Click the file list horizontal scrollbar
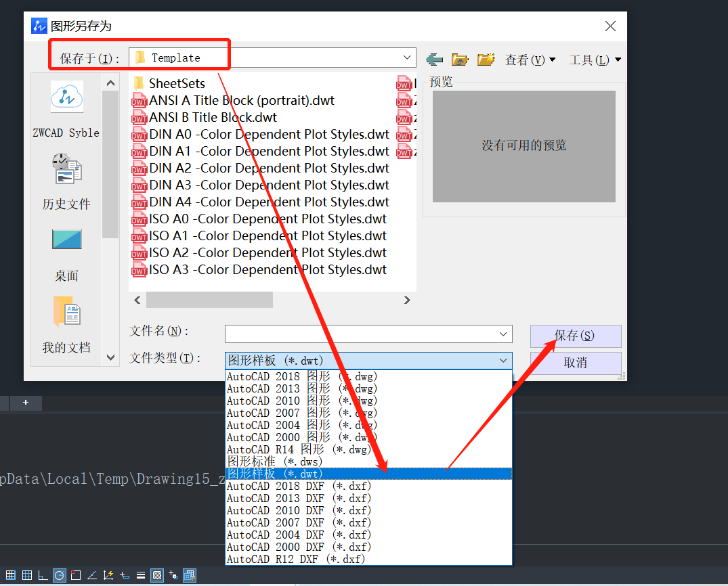 tap(209, 300)
